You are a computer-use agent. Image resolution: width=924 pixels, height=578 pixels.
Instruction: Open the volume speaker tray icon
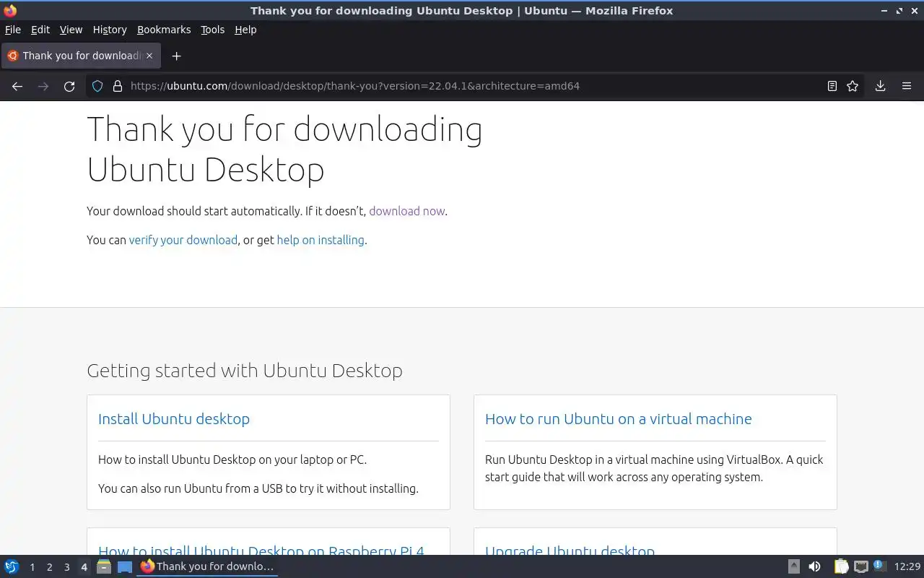tap(814, 566)
